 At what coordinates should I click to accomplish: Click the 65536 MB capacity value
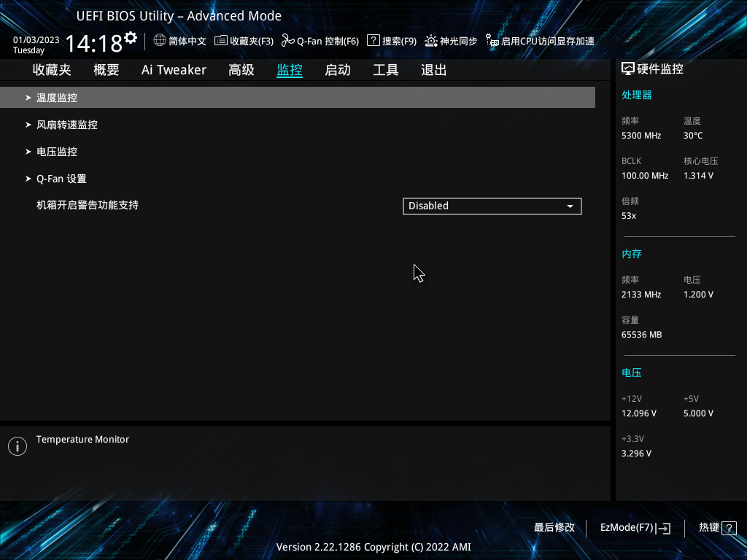[x=642, y=335]
